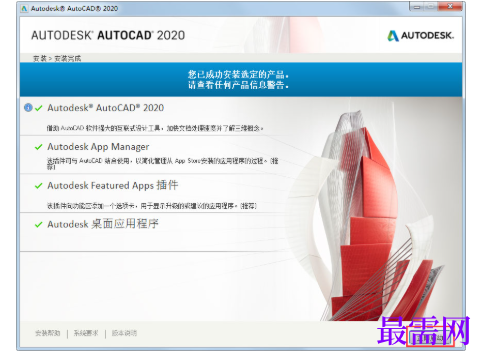Close the AutoCAD 2020 installer window
The height and width of the screenshot is (362, 489).
(x=450, y=7)
